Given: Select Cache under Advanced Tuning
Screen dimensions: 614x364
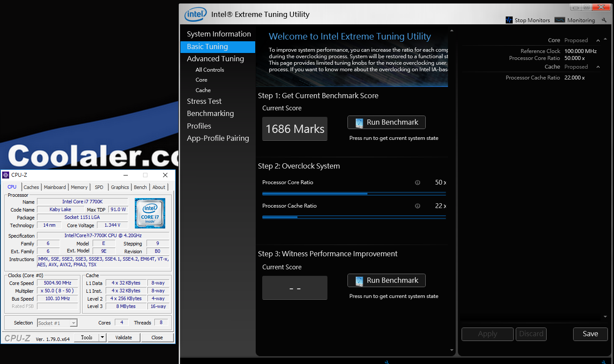Looking at the screenshot, I should pyautogui.click(x=203, y=90).
